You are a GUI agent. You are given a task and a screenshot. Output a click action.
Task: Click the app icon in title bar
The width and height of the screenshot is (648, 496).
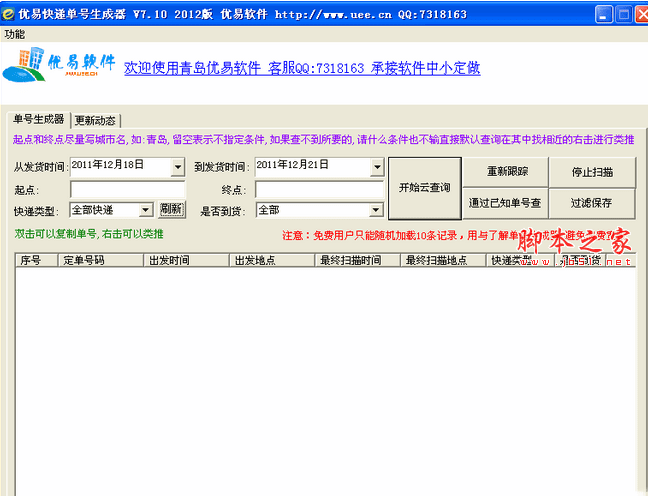[x=8, y=14]
